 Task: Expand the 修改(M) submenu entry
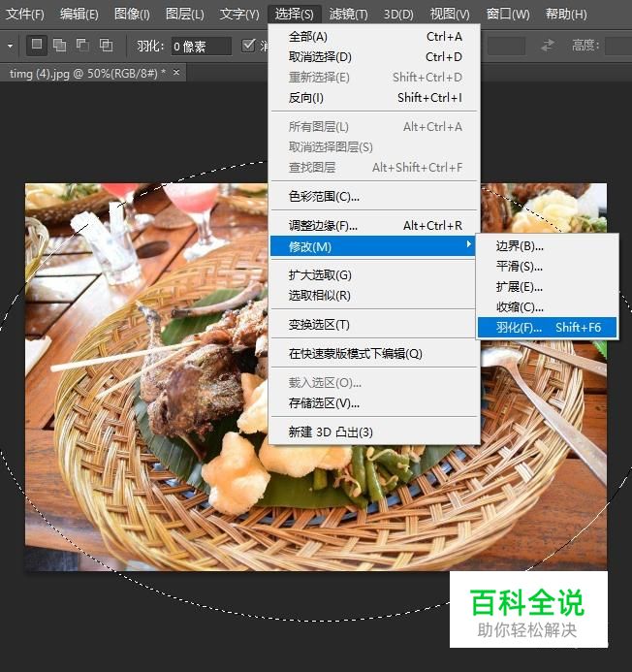373,246
